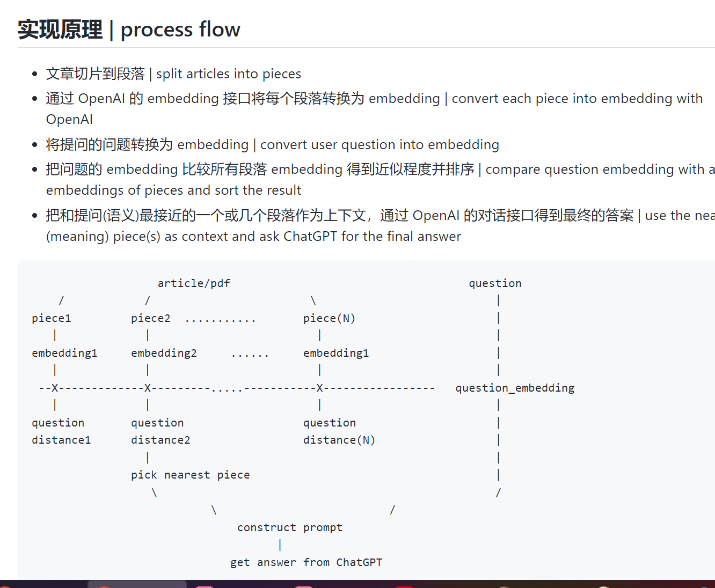Click "distance(N)" in the diagram
The width and height of the screenshot is (715, 588).
point(339,440)
